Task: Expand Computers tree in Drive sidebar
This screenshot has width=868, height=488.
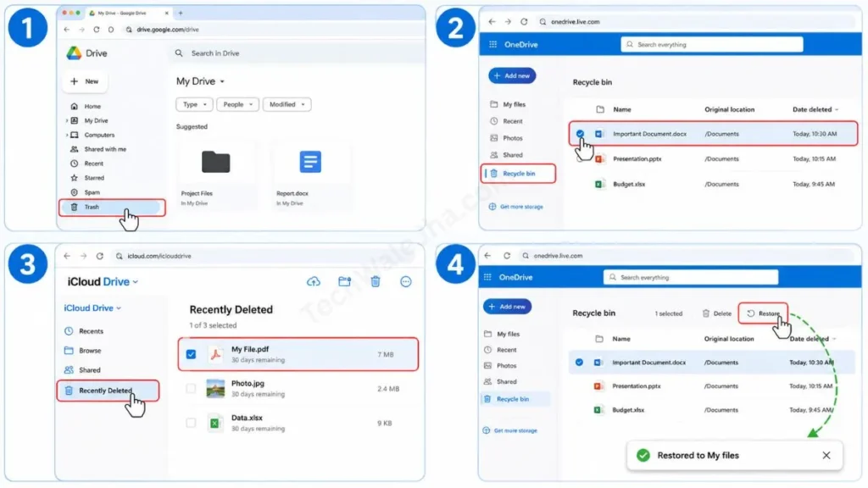Action: [x=67, y=135]
